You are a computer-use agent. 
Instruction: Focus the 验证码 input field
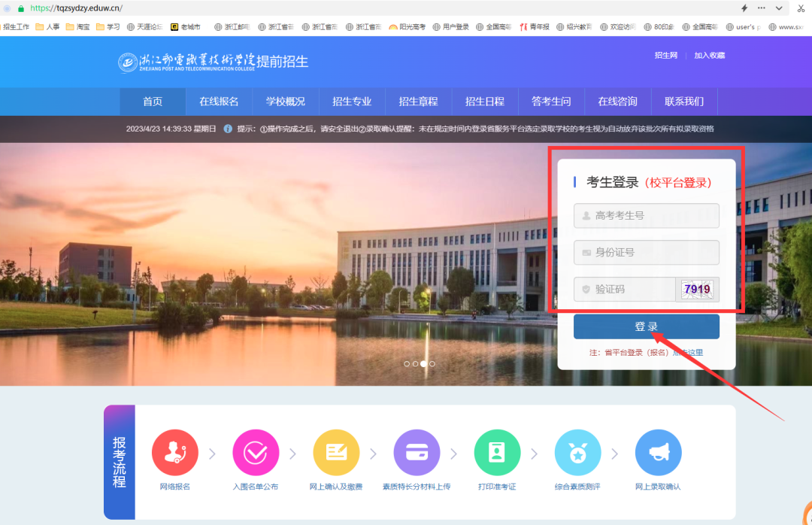(x=625, y=289)
